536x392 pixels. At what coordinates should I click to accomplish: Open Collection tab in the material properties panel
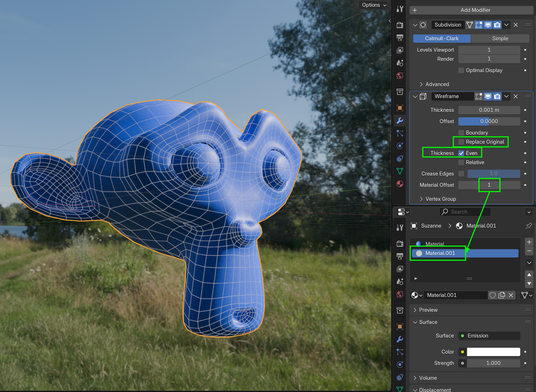tap(400, 310)
